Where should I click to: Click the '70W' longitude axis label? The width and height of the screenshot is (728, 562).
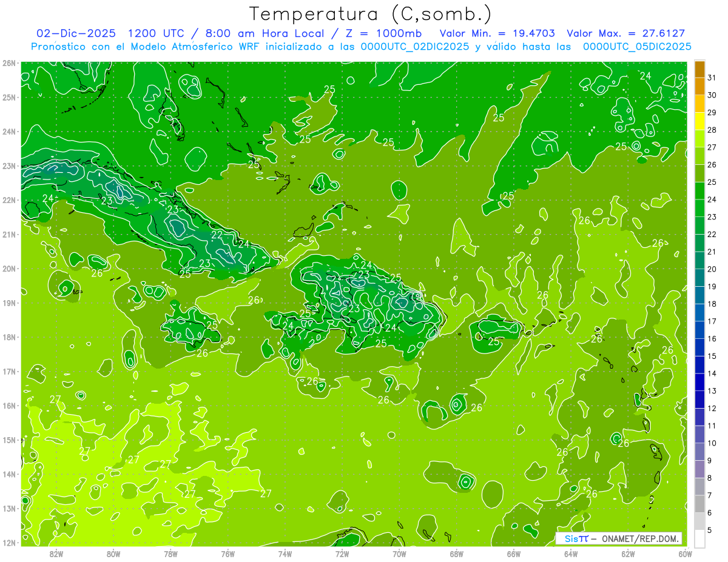(399, 554)
